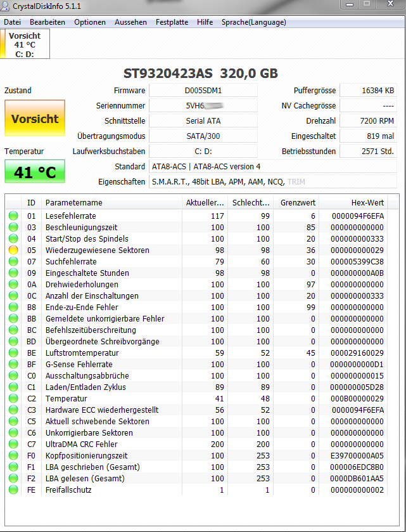This screenshot has height=532, width=406.
Task: Click yellow status icon for Wiederzugewiesene Sektoren
Action: pos(13,250)
